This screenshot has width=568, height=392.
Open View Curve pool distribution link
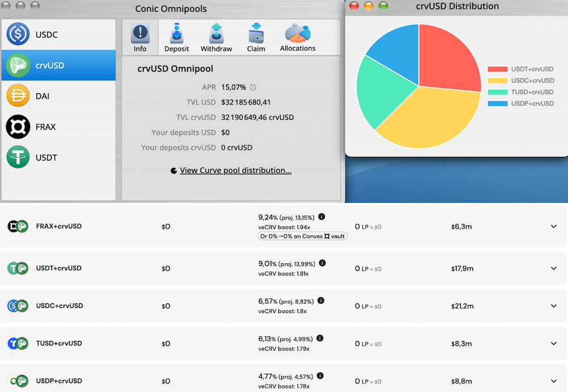pos(236,171)
